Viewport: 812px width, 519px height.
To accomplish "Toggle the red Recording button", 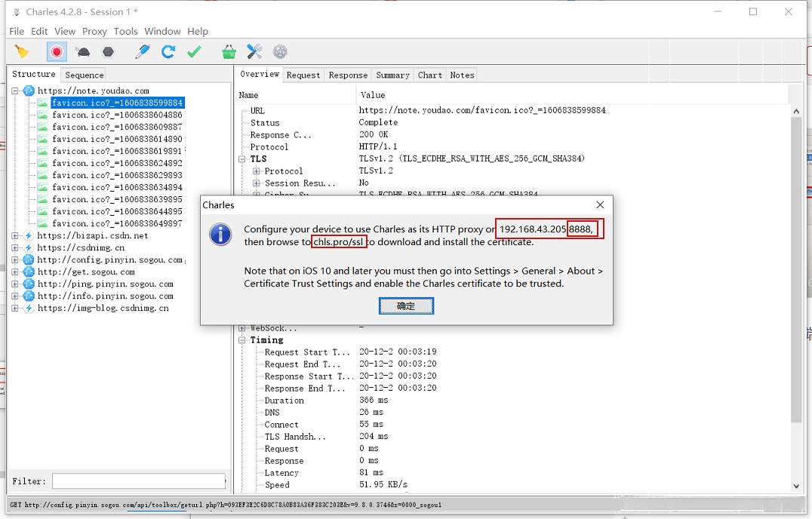I will (x=57, y=52).
